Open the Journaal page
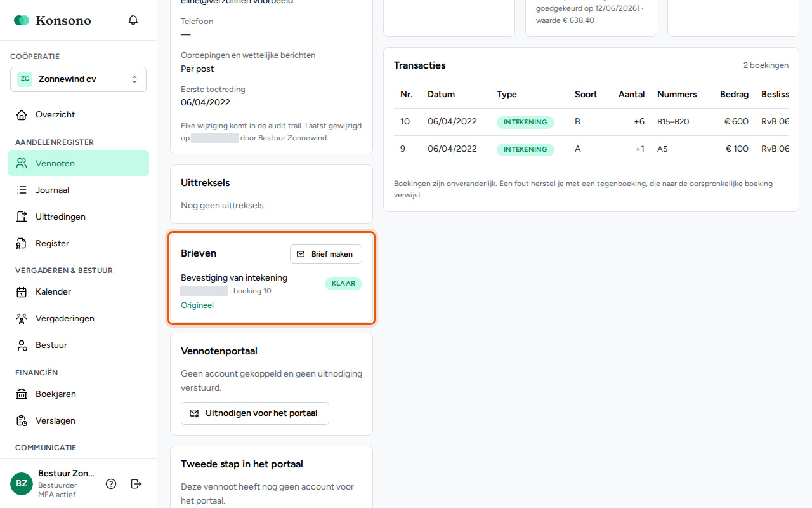 [78, 190]
